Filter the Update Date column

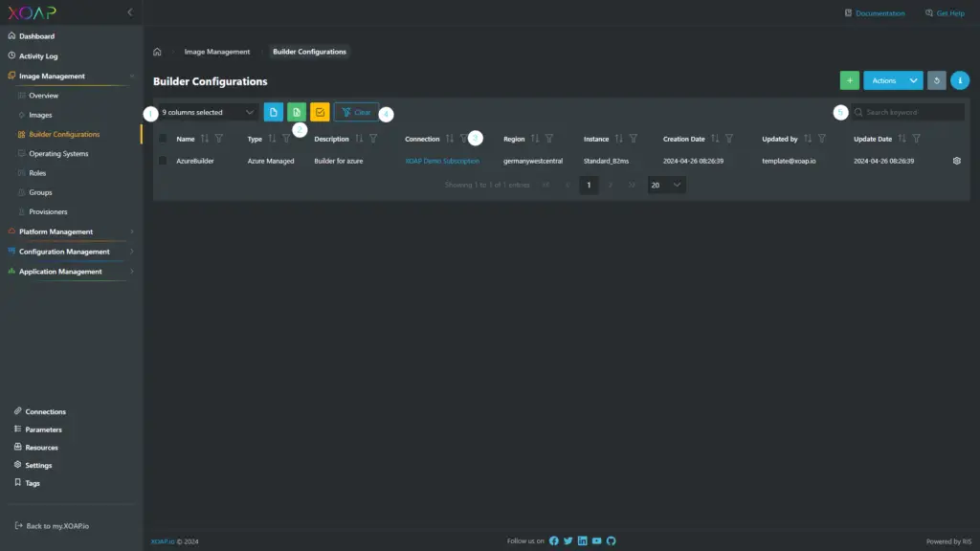[916, 139]
